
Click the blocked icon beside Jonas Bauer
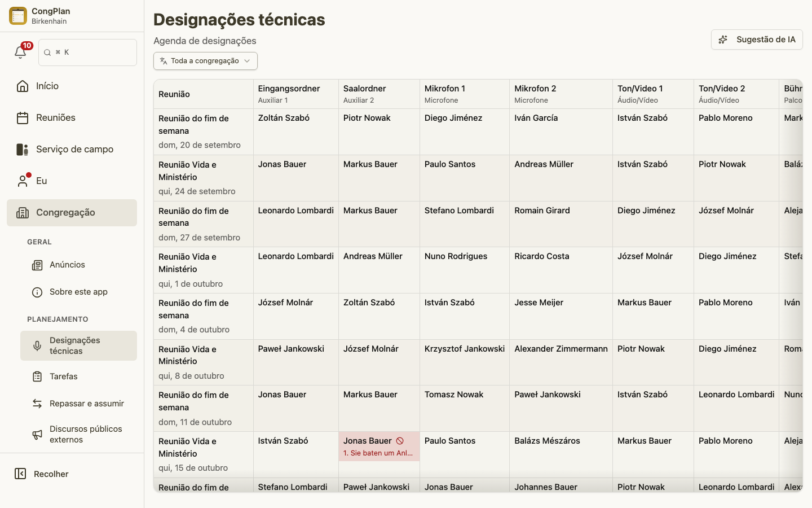coord(400,441)
